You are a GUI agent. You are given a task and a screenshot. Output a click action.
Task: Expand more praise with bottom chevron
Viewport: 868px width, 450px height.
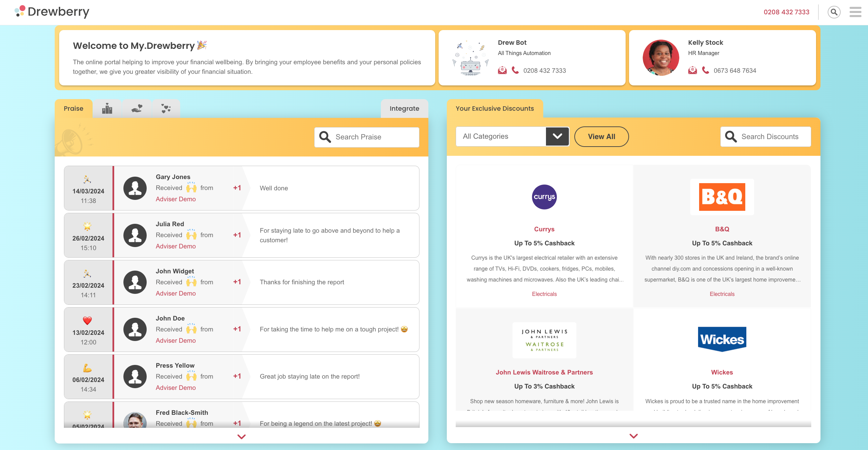[241, 436]
